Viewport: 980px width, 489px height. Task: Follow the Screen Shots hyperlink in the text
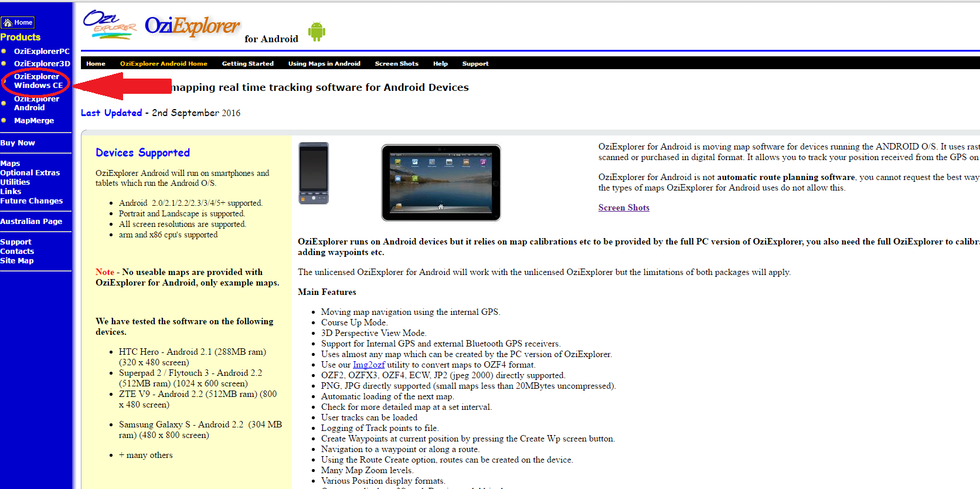click(624, 208)
